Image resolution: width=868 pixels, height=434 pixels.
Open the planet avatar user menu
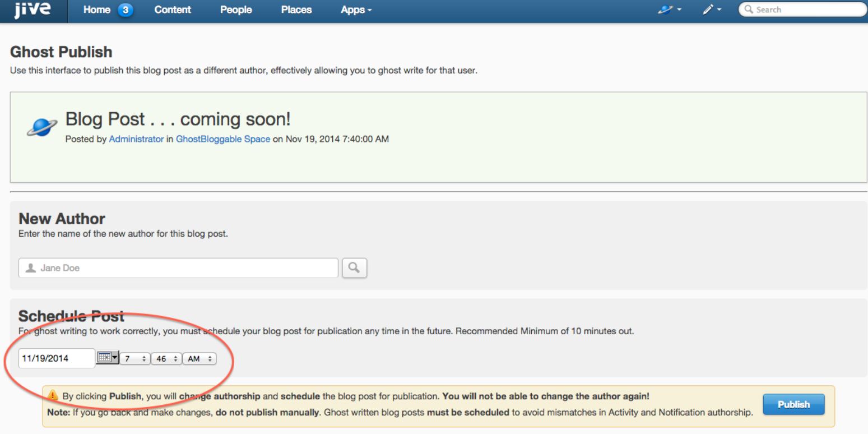tap(670, 10)
